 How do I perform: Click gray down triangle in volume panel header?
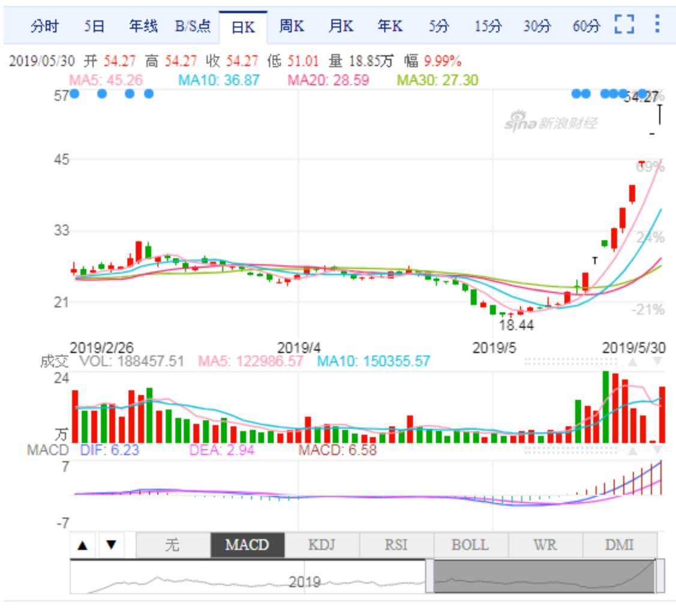coord(657,362)
